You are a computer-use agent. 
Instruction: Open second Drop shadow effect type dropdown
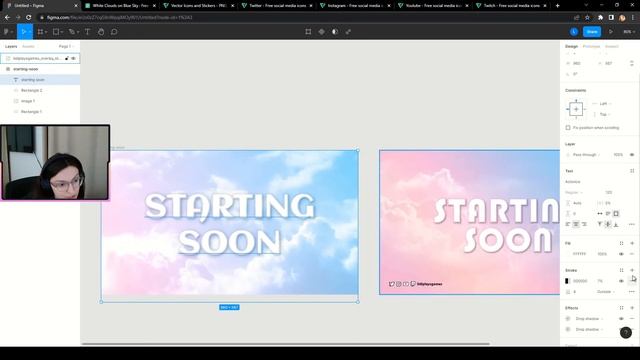pyautogui.click(x=589, y=329)
